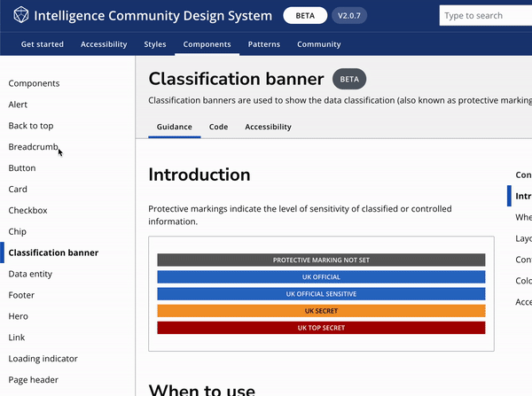532x396 pixels.
Task: Open Back to top in the sidebar
Action: click(x=31, y=126)
